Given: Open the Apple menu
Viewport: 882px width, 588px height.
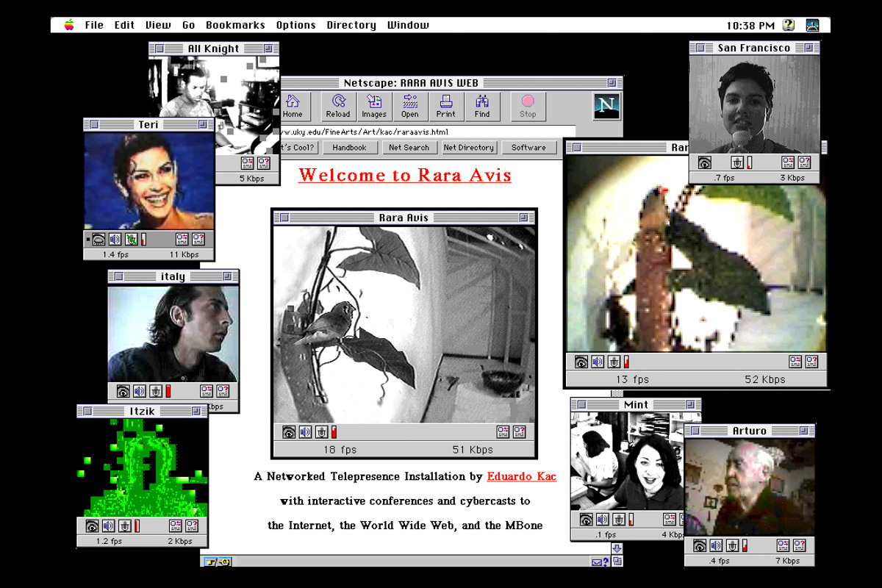Looking at the screenshot, I should tap(69, 25).
